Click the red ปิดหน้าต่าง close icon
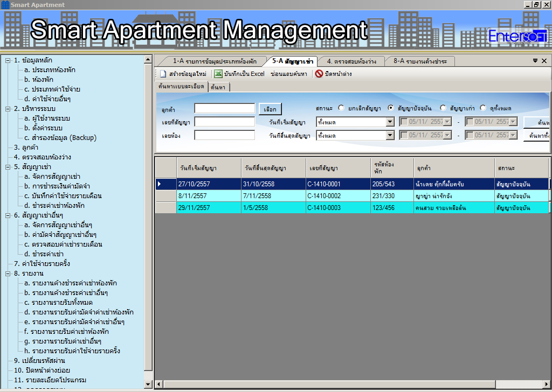The height and width of the screenshot is (392, 552). pos(319,74)
